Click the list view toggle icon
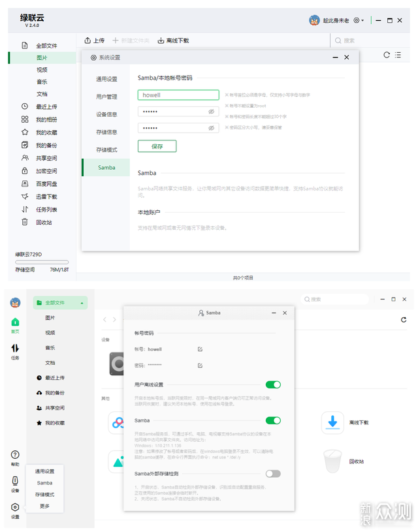This screenshot has height=532, width=418. pos(398,55)
